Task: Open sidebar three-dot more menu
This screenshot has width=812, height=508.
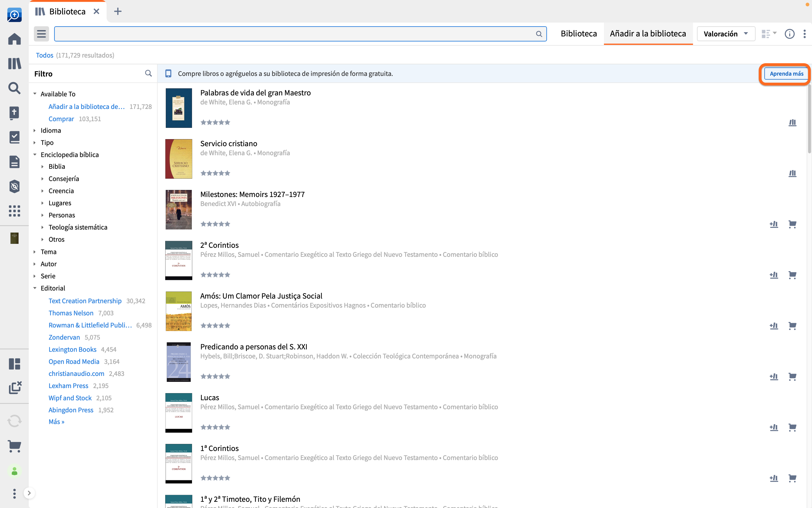Action: [x=14, y=493]
